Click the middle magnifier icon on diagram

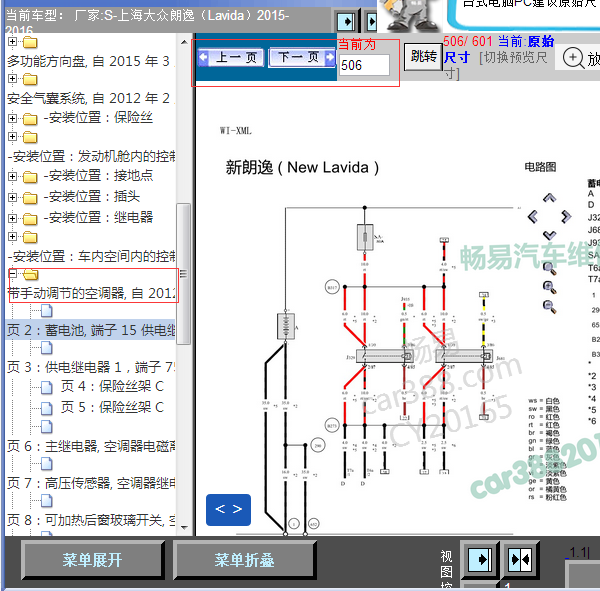[549, 287]
